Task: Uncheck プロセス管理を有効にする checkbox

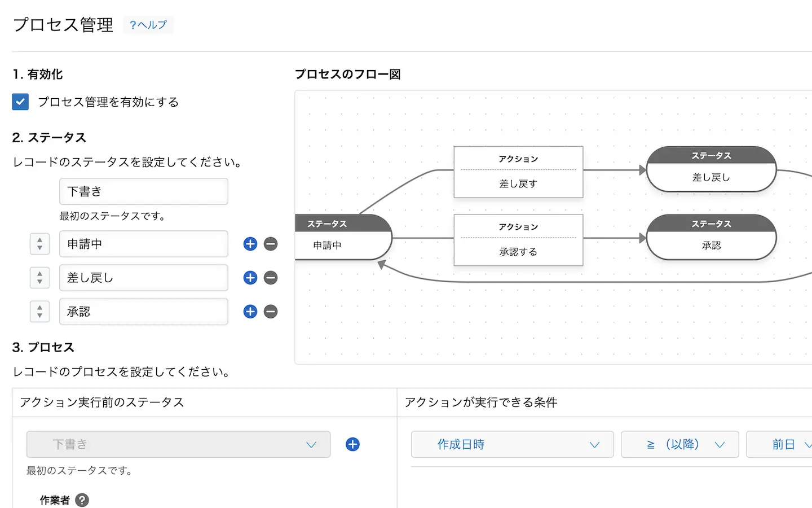Action: pyautogui.click(x=20, y=102)
